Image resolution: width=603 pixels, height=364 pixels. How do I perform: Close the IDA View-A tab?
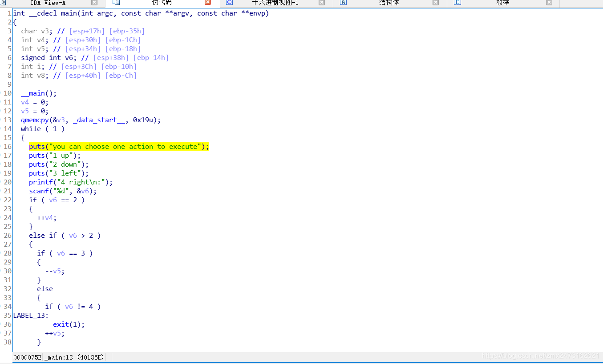click(x=94, y=3)
